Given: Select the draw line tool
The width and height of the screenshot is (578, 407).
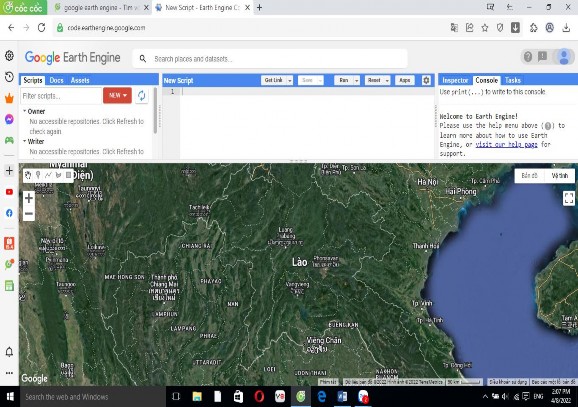Looking at the screenshot, I should [48, 175].
